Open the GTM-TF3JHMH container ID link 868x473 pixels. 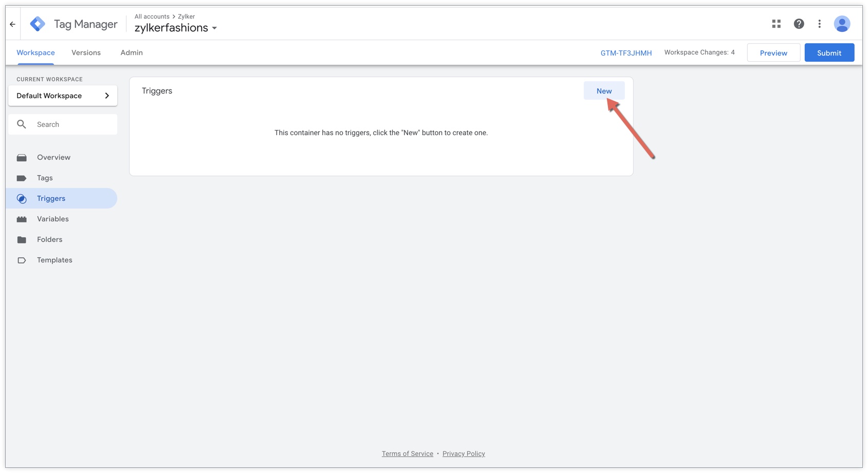pyautogui.click(x=626, y=53)
